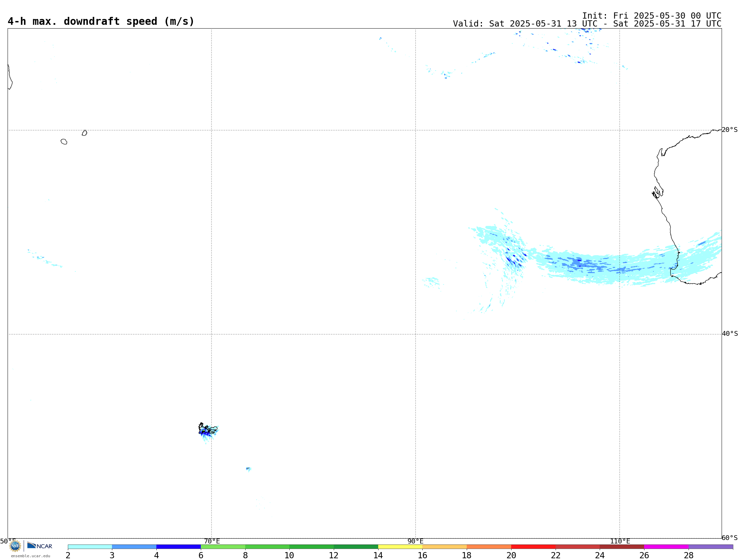
Task: Click the Shark Bay inlet on Australian coast
Action: (x=658, y=193)
